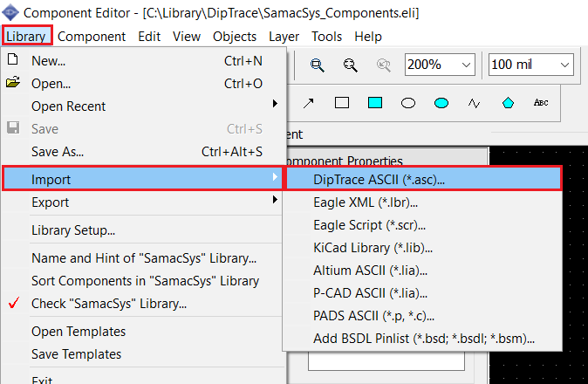
Task: Expand the Import submenu
Action: coord(142,179)
